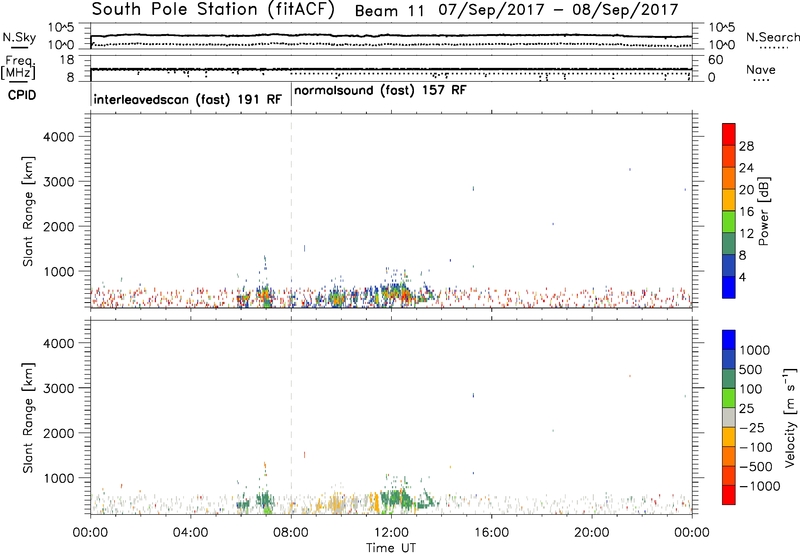Pick the 12–16 dB light green power swatch
This screenshot has width=800, height=554.
(729, 221)
